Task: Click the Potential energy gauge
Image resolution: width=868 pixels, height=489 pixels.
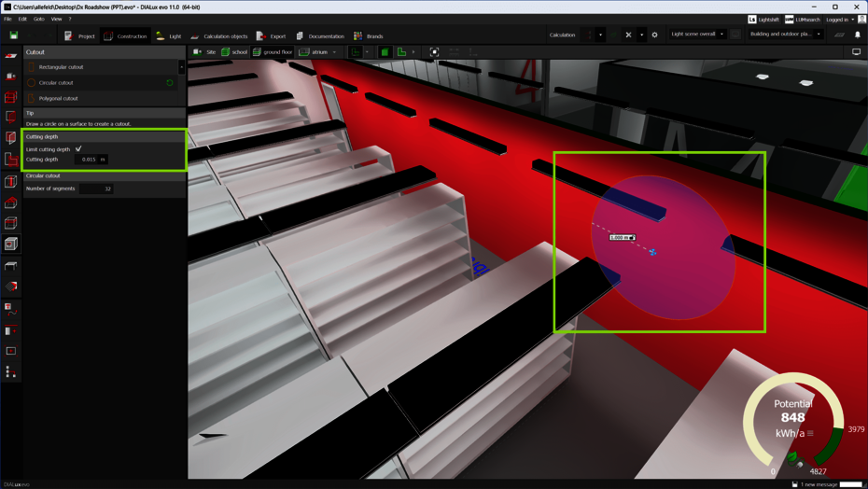Action: 792,419
